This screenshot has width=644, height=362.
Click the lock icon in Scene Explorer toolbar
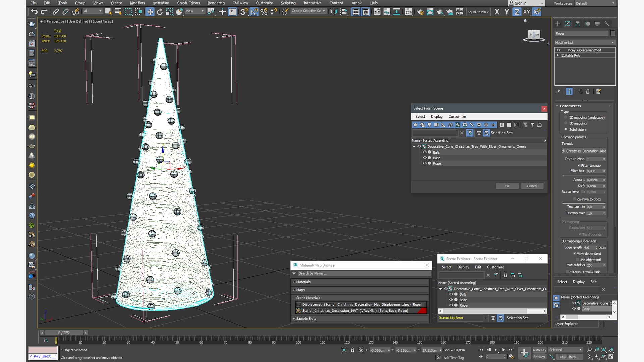(505, 275)
